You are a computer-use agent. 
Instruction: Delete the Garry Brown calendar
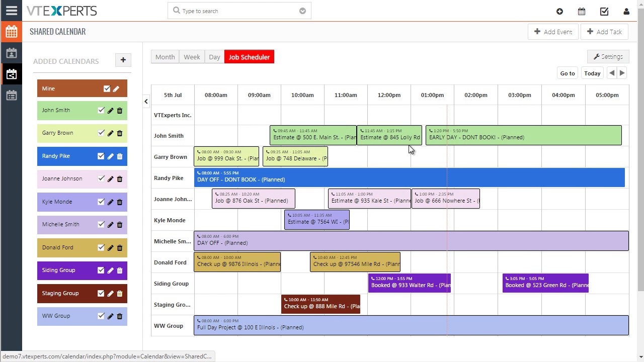(x=120, y=133)
